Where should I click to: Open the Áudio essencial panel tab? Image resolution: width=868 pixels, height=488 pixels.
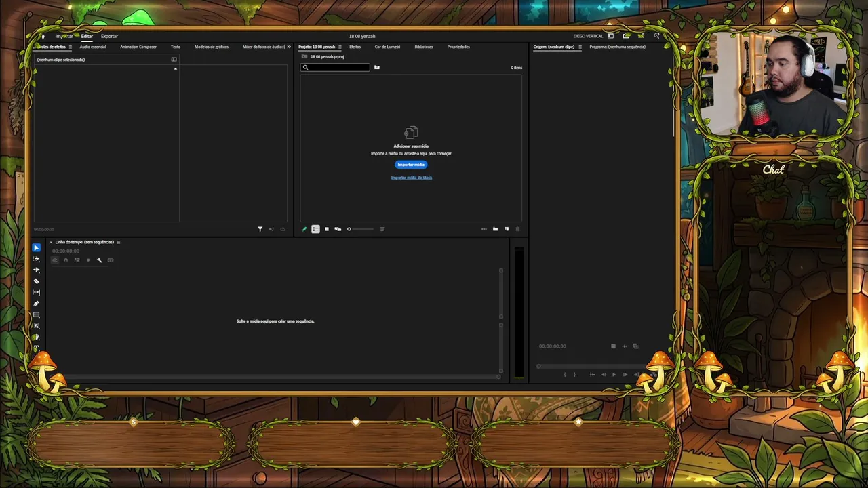pyautogui.click(x=93, y=47)
